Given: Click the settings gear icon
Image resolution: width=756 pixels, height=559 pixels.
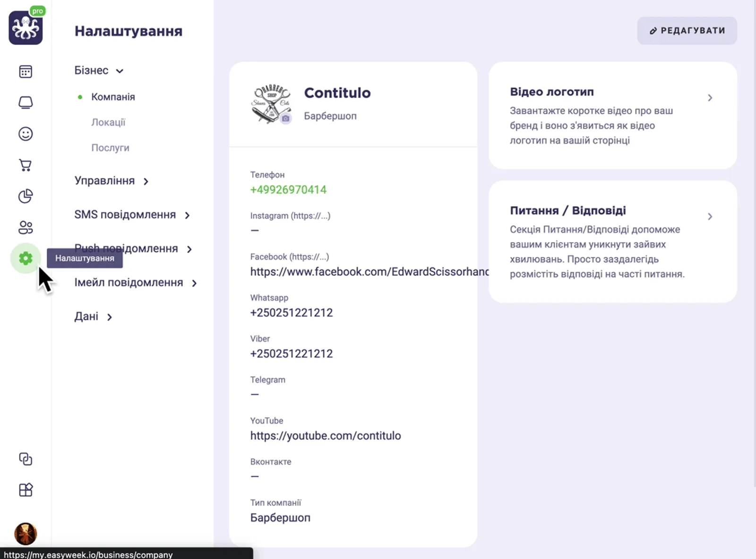Looking at the screenshot, I should coord(25,259).
